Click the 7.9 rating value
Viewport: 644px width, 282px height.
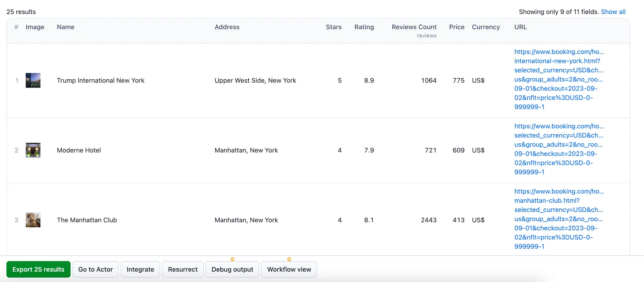point(369,150)
